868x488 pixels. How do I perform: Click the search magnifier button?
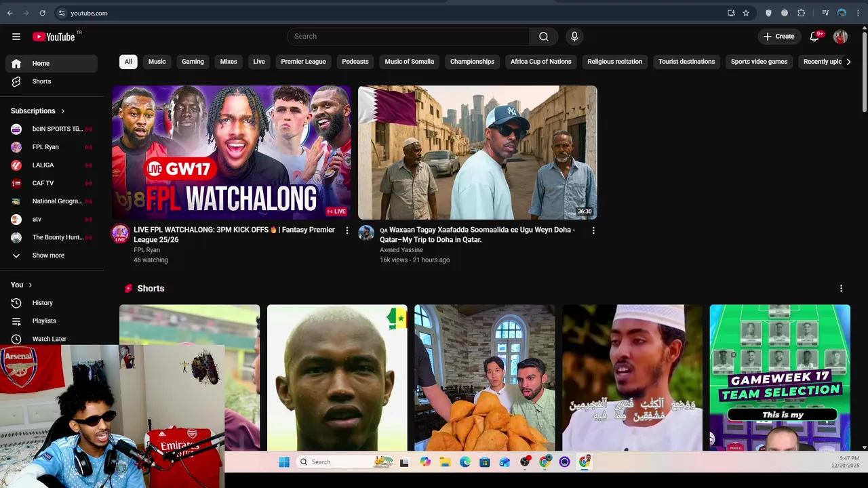point(544,37)
